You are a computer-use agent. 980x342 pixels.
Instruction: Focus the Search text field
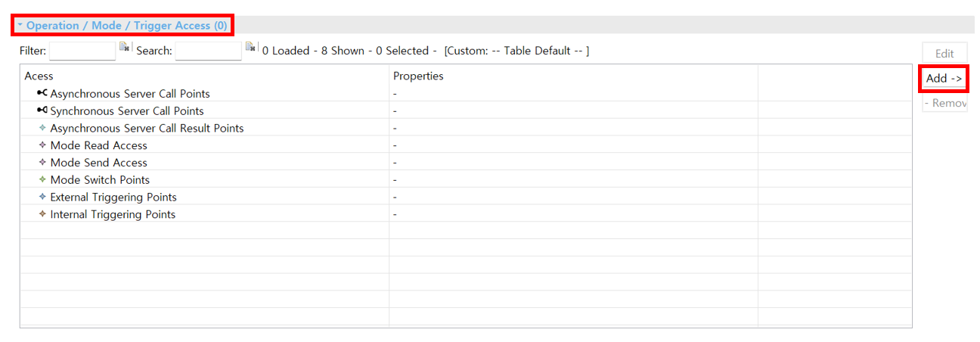(x=208, y=51)
